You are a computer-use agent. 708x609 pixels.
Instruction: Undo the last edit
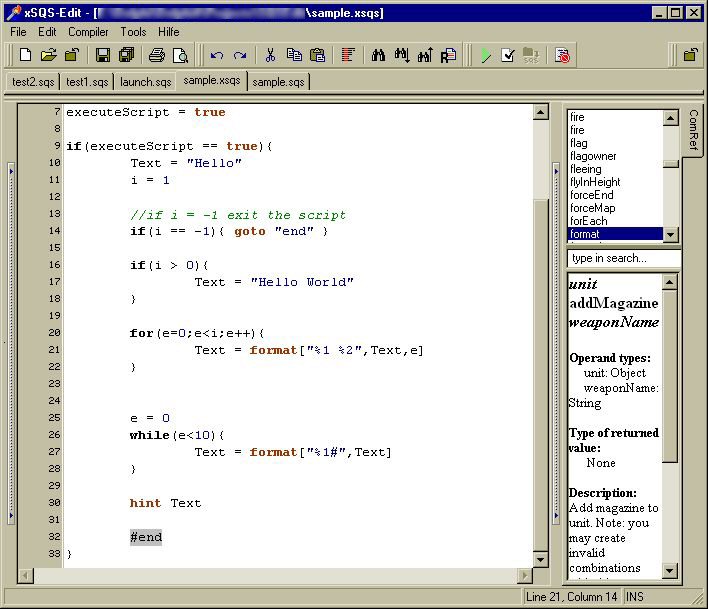pyautogui.click(x=217, y=56)
